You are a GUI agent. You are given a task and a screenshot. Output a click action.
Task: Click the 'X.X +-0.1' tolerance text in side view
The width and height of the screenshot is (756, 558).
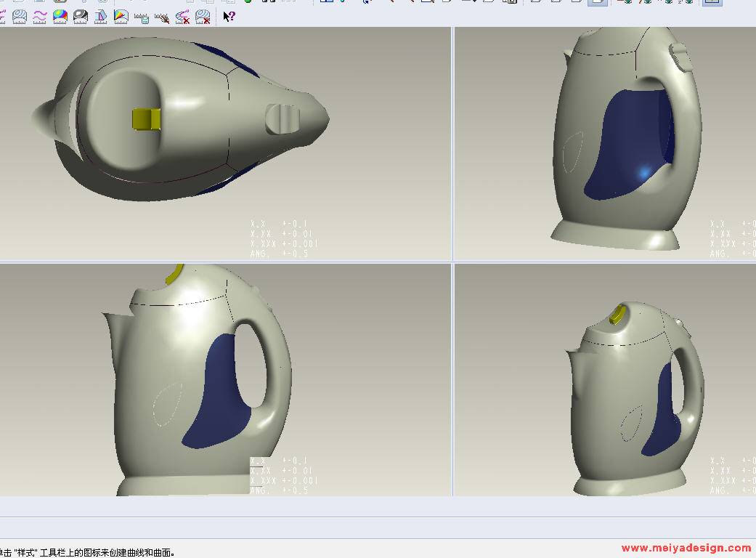tap(279, 461)
